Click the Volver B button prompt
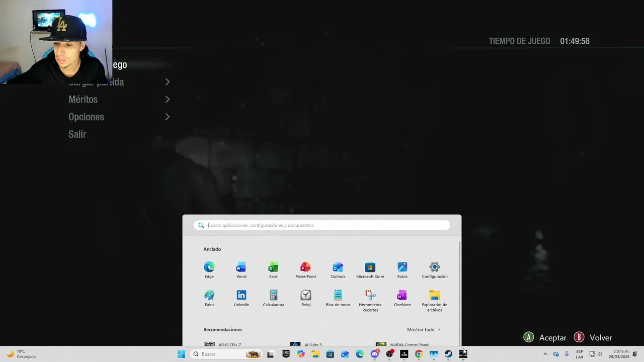644x362 pixels. (593, 337)
